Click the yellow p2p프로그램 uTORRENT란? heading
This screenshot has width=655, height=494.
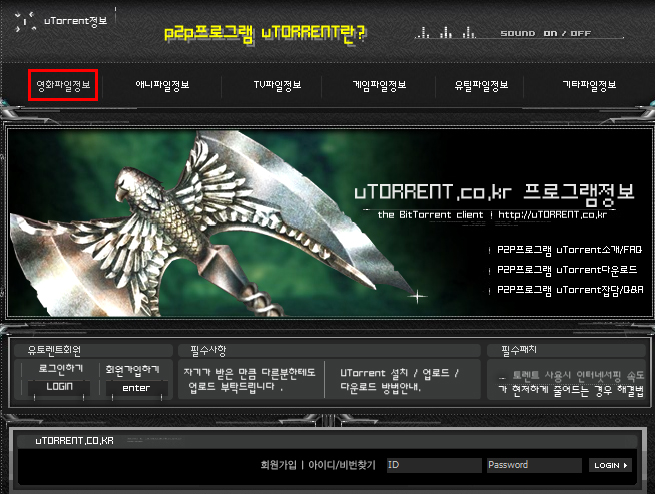[x=264, y=33]
